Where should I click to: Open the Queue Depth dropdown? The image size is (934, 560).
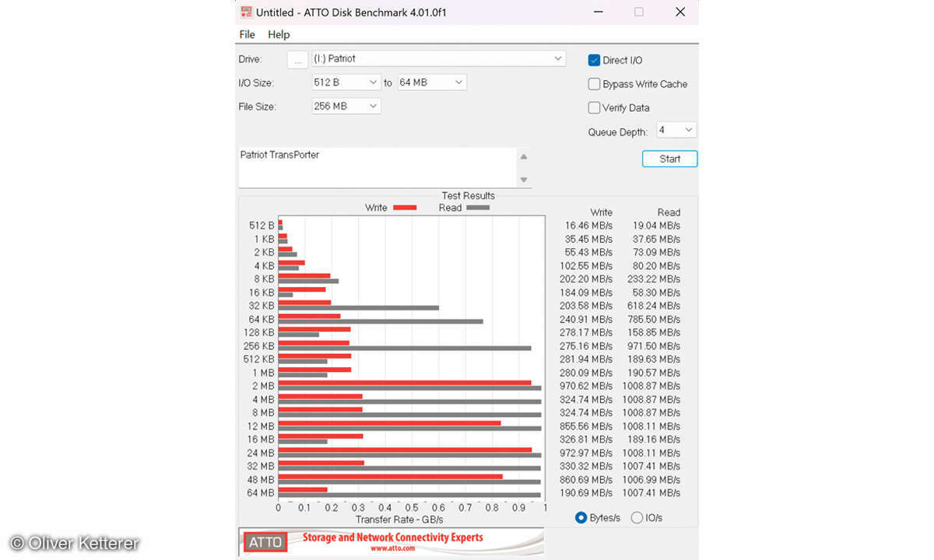[676, 131]
